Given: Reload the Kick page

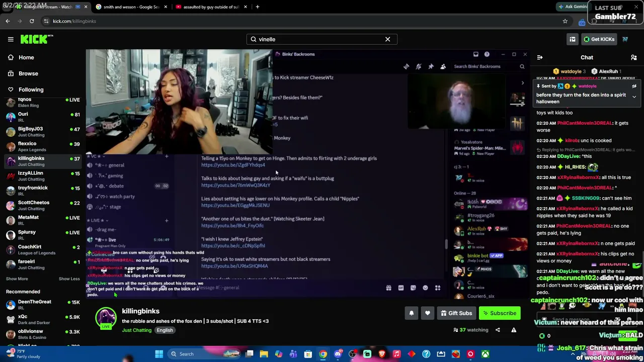Looking at the screenshot, I should coord(32,21).
